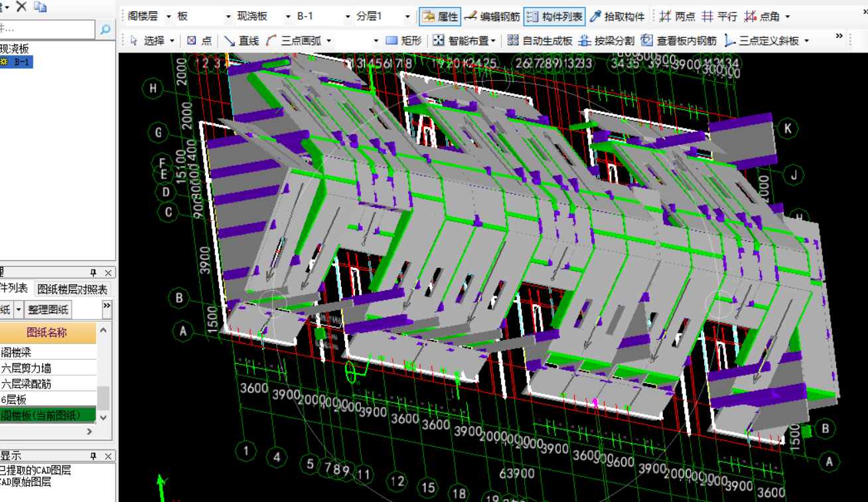Click axis bubble K in the viewport
The image size is (868, 502).
tap(788, 128)
